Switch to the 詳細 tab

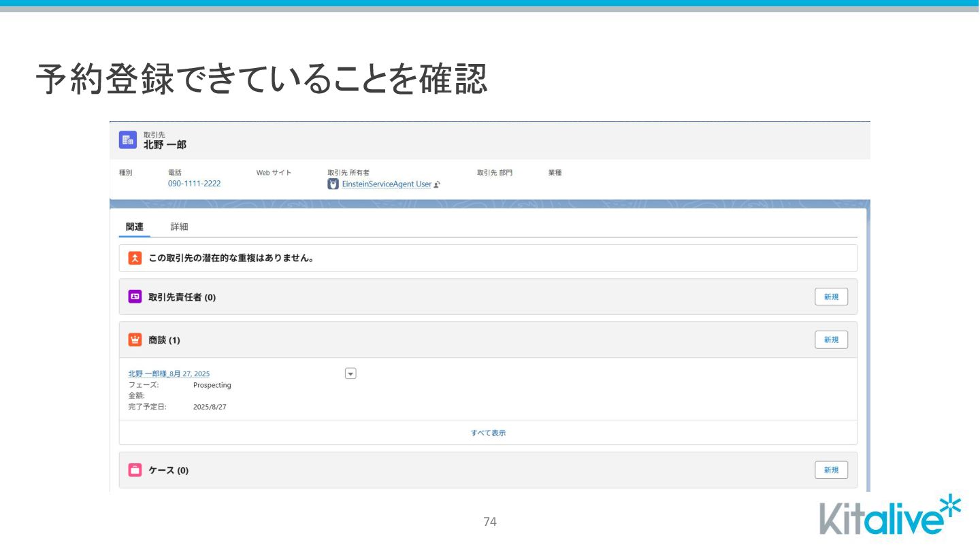click(x=179, y=227)
